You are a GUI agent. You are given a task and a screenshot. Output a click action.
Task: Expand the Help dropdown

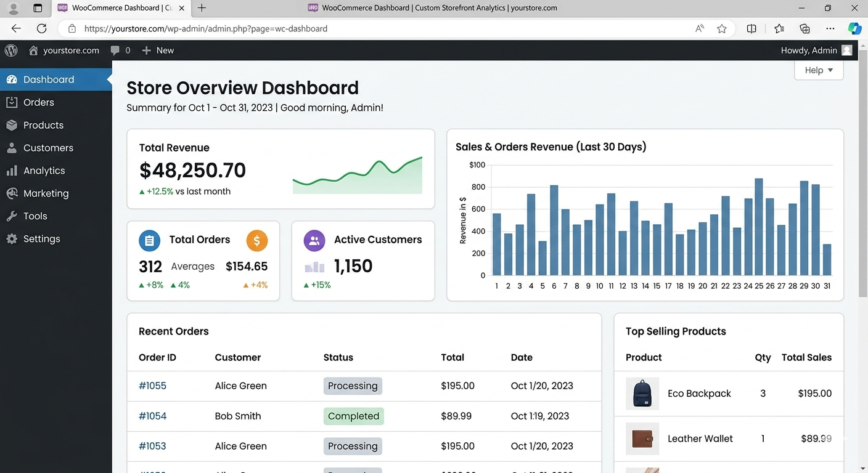pyautogui.click(x=819, y=70)
